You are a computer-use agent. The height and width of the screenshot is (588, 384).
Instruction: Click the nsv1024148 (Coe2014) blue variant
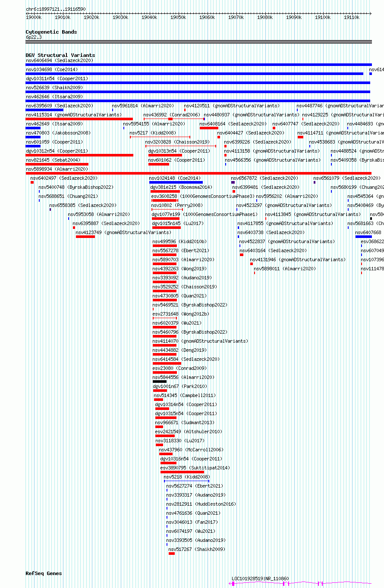click(176, 182)
